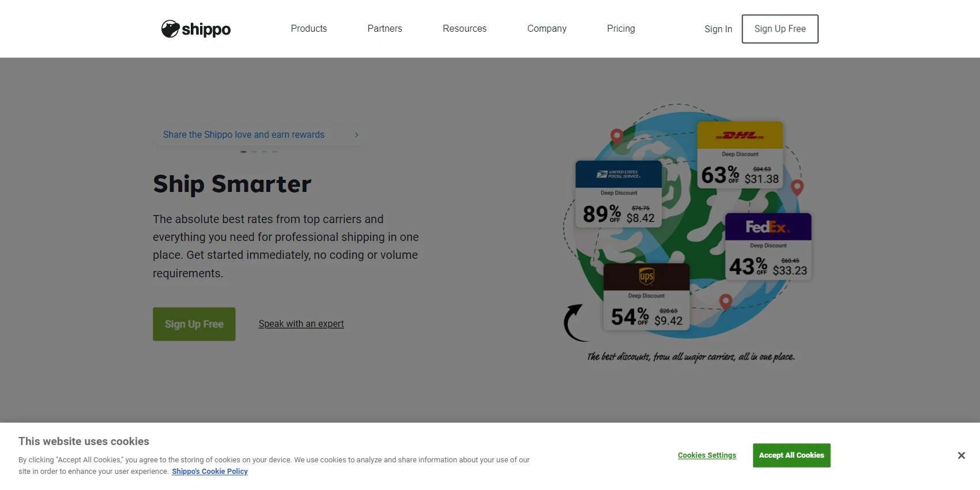Screen dimensions: 980x490
Task: Click the header Sign Up Free button
Action: 780,29
